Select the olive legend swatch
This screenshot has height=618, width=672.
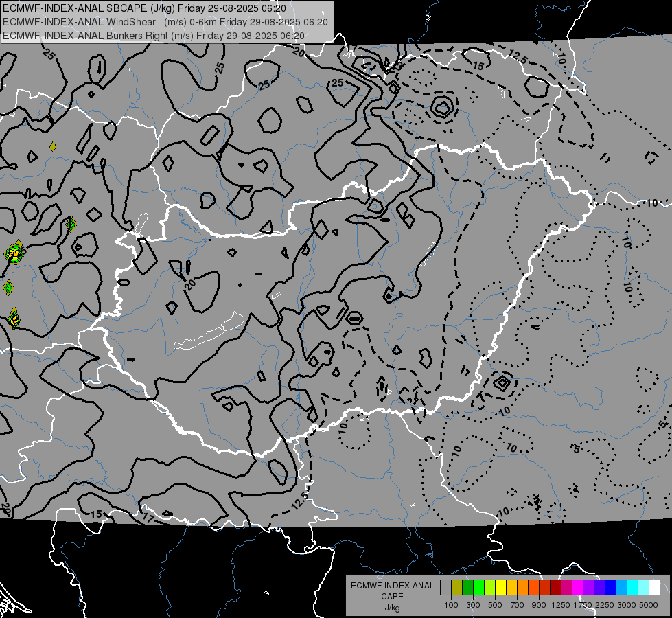coord(457,588)
